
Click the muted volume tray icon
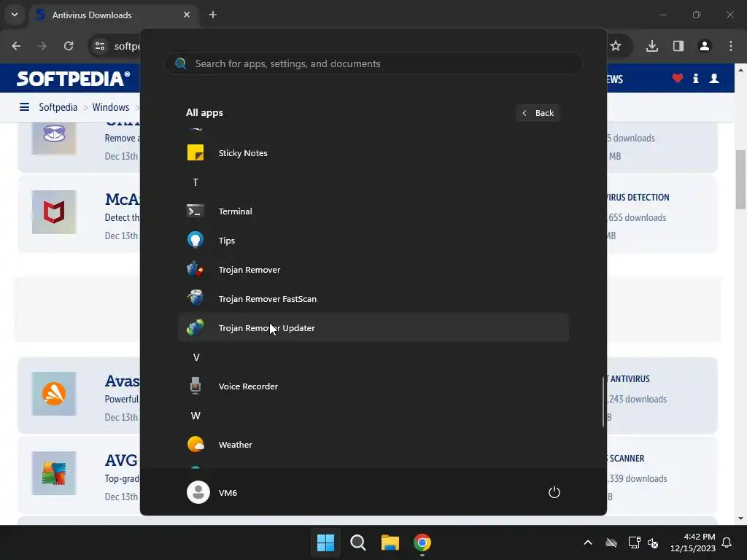coord(653,542)
